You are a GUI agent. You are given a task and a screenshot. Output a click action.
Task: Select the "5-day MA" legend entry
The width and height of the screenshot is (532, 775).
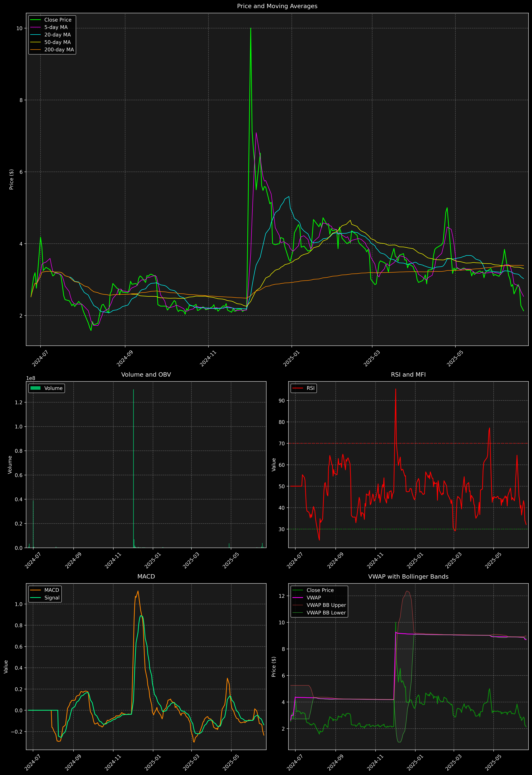(49, 27)
